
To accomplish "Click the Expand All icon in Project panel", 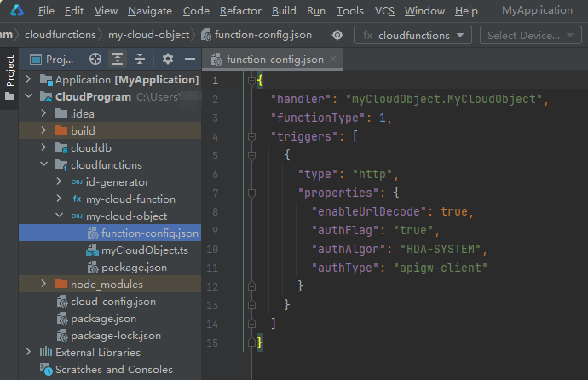I will pos(118,59).
